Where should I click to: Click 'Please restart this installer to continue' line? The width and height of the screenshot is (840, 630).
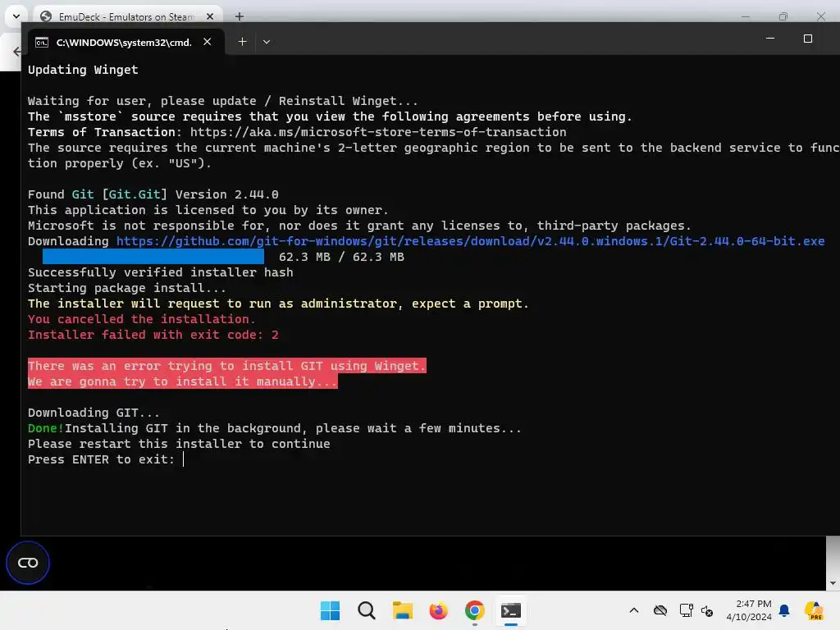(x=179, y=444)
